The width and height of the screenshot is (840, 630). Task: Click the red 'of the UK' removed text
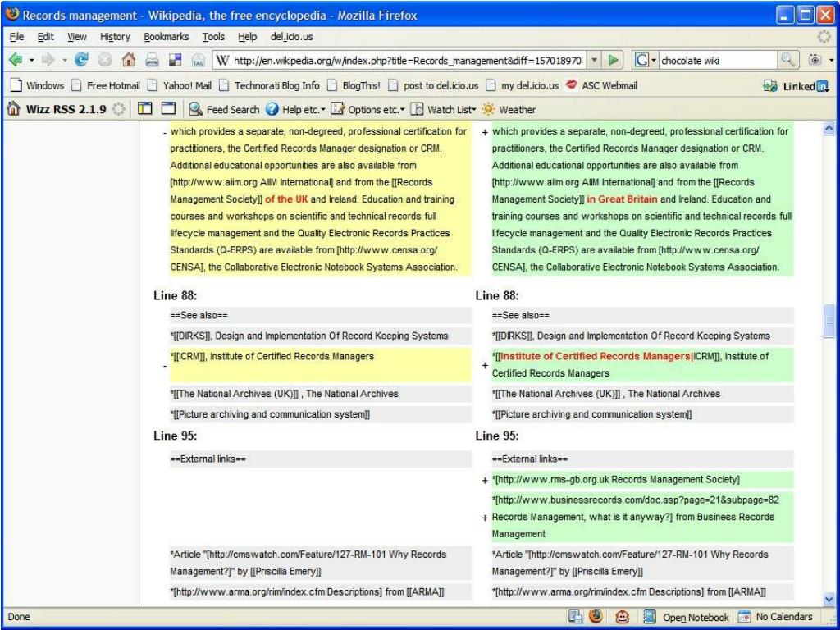point(286,199)
